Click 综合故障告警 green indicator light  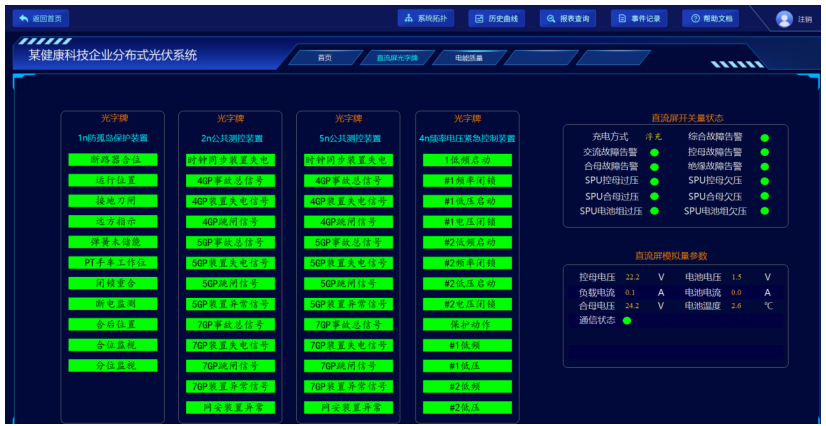pyautogui.click(x=764, y=138)
